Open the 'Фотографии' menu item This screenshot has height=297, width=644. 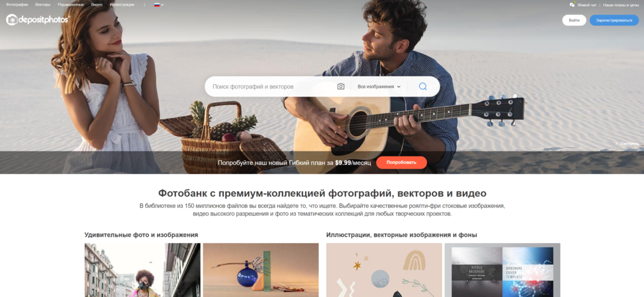17,5
